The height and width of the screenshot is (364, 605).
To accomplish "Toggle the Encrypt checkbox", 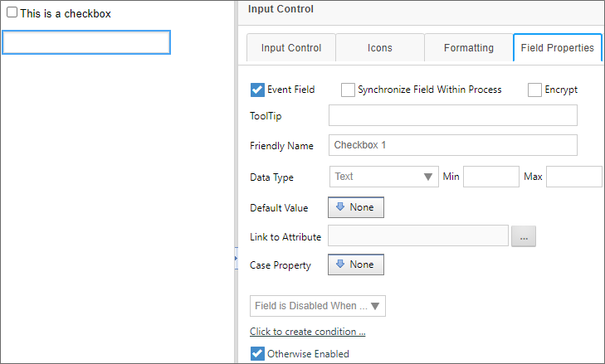I will 535,90.
